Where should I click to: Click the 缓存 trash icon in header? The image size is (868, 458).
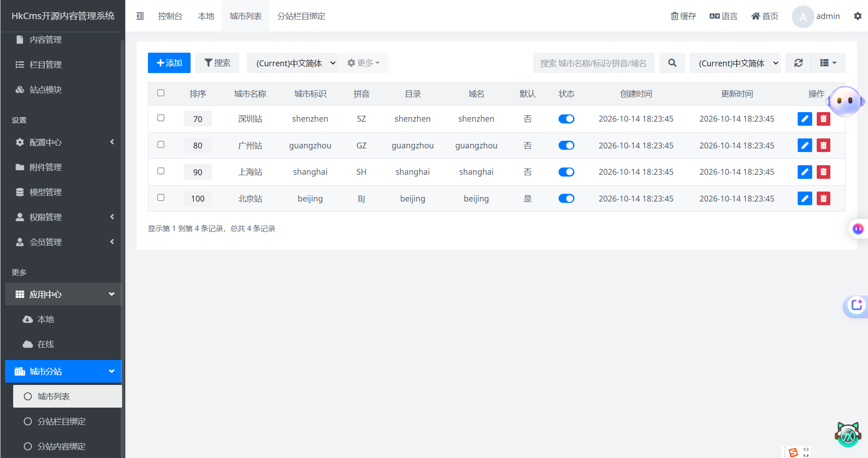coord(683,16)
